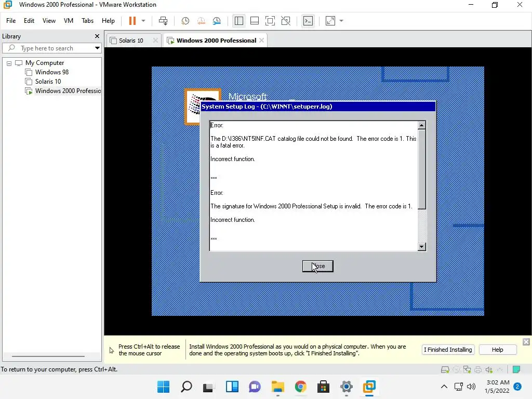The image size is (532, 399).
Task: Expand the library search filter dropdown
Action: click(97, 48)
